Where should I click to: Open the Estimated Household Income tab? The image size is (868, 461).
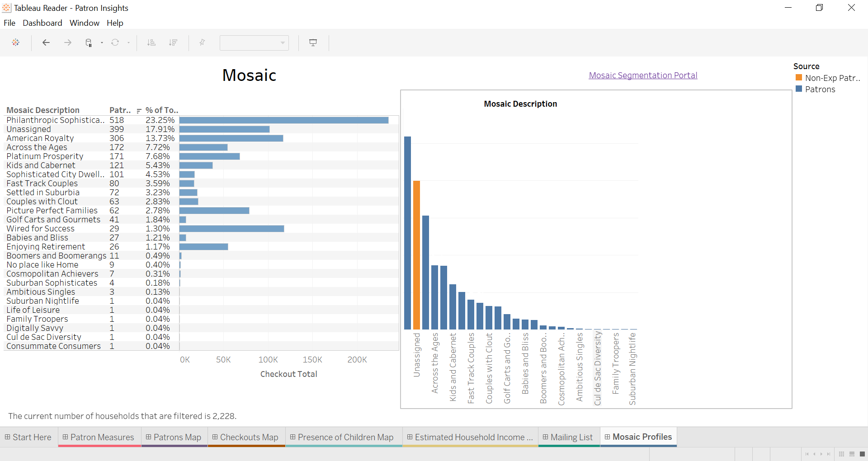pyautogui.click(x=470, y=437)
